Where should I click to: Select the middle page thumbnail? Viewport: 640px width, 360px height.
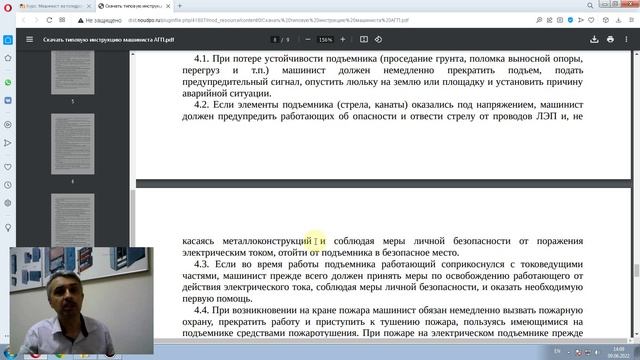[x=73, y=144]
